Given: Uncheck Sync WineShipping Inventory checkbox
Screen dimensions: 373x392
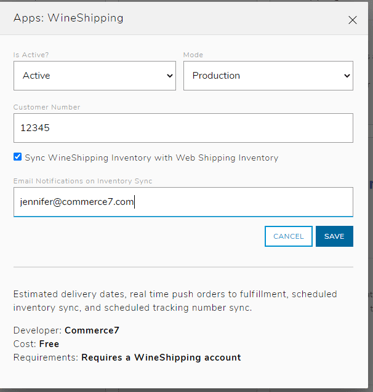Looking at the screenshot, I should 18,157.
